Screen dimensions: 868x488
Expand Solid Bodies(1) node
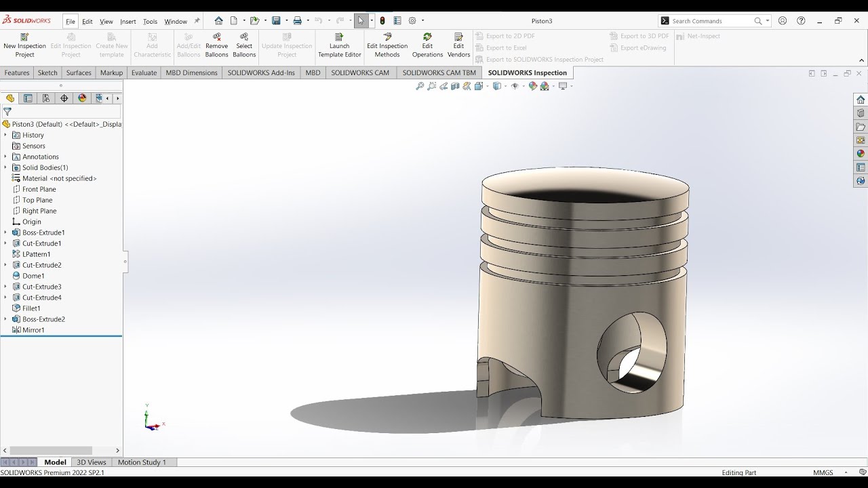5,167
